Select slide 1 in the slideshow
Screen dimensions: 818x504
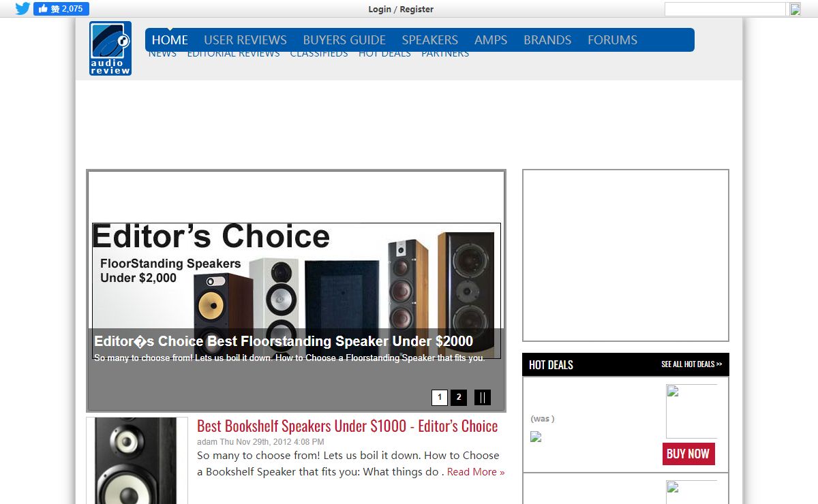[440, 397]
